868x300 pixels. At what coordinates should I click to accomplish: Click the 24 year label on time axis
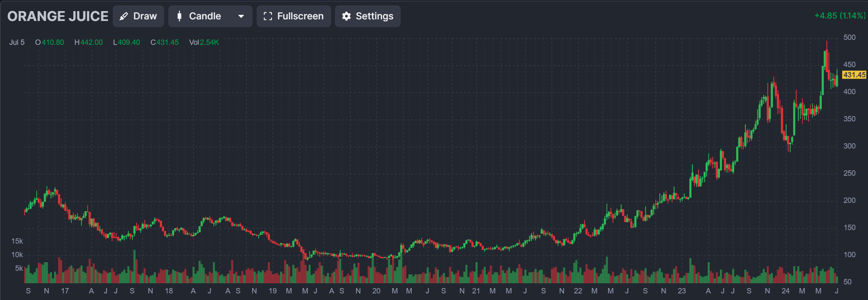786,291
